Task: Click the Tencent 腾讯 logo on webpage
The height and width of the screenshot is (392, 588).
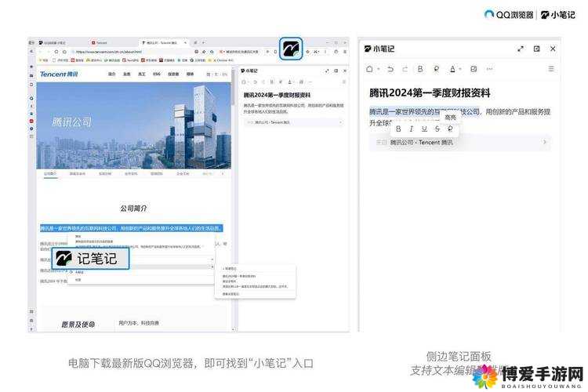Action: coord(59,74)
